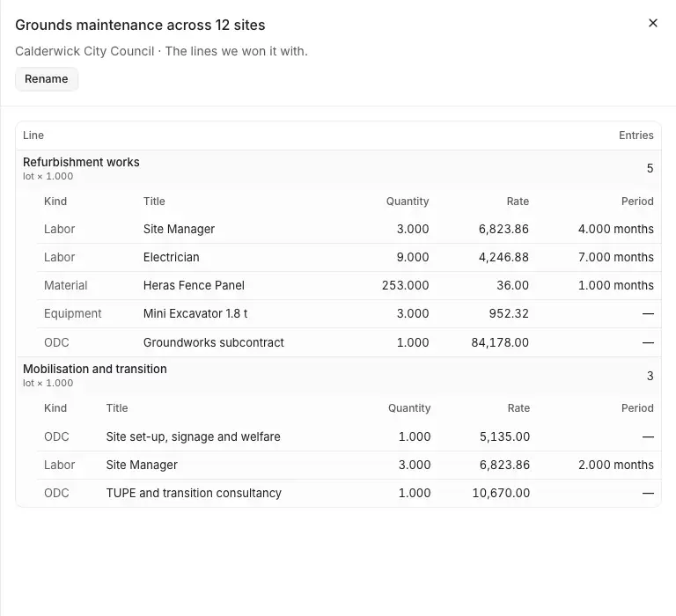
Task: Click the ODC kind for Groundworks subcontract
Action: [x=56, y=342]
